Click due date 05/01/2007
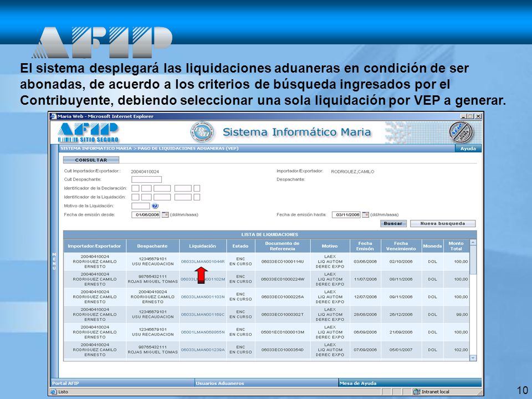Screen dimensions: 532x399 click(401, 350)
